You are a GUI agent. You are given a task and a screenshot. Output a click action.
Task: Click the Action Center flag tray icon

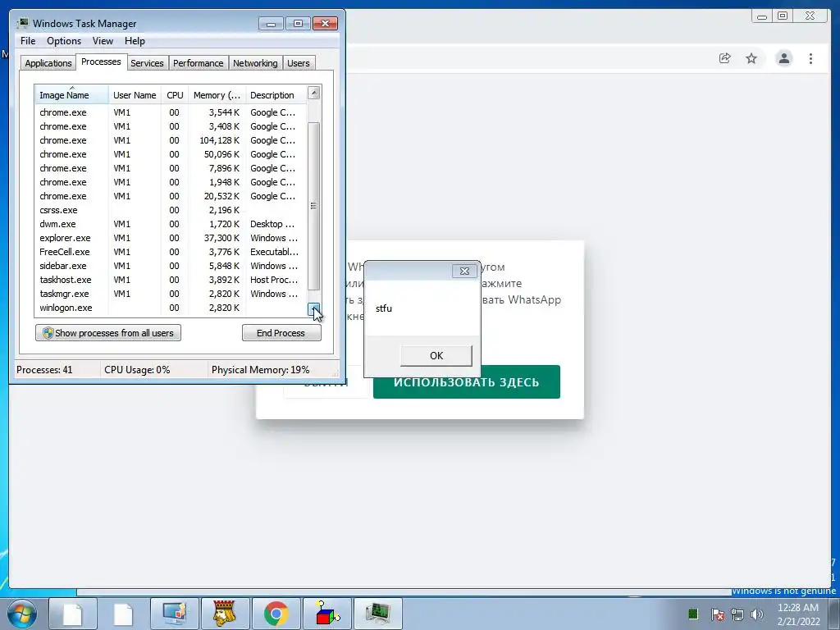point(717,614)
